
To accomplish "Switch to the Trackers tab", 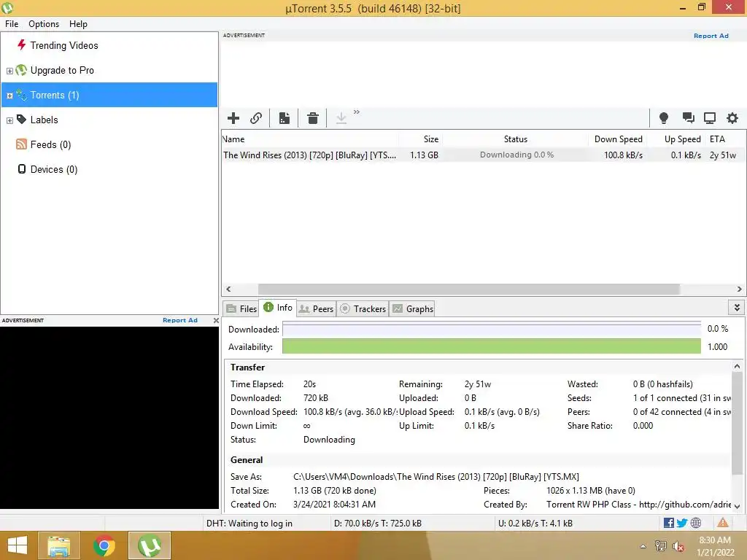I will point(363,308).
